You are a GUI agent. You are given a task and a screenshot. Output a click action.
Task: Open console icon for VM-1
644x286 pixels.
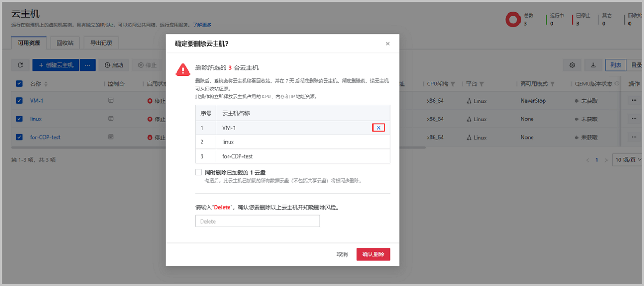[111, 101]
